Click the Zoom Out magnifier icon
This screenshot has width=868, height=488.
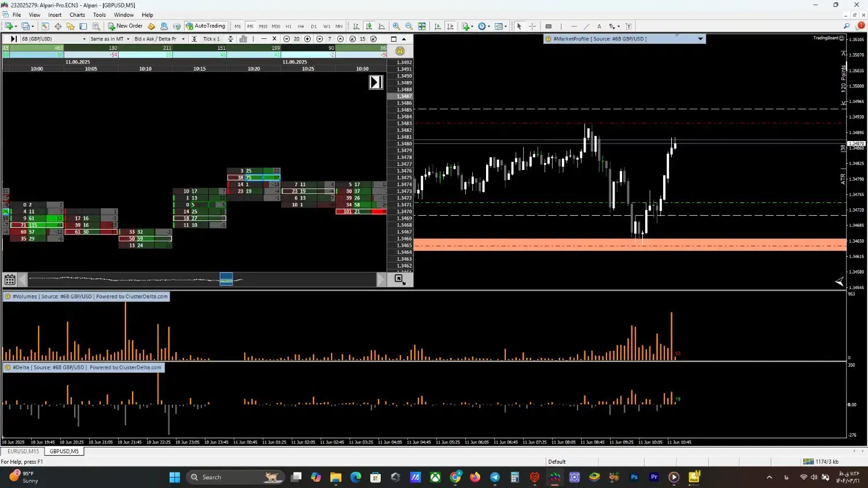tap(409, 27)
